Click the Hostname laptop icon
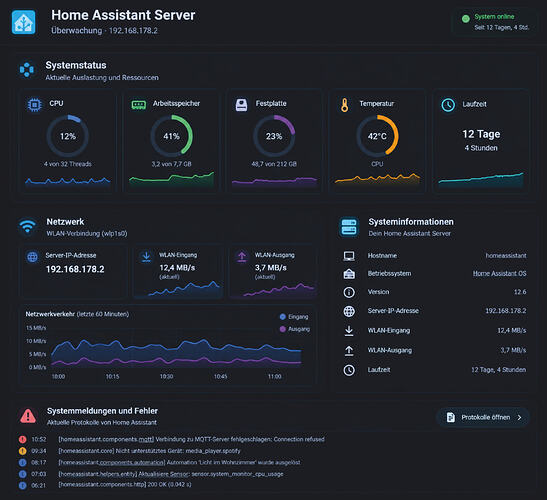547x500 pixels. pos(349,256)
